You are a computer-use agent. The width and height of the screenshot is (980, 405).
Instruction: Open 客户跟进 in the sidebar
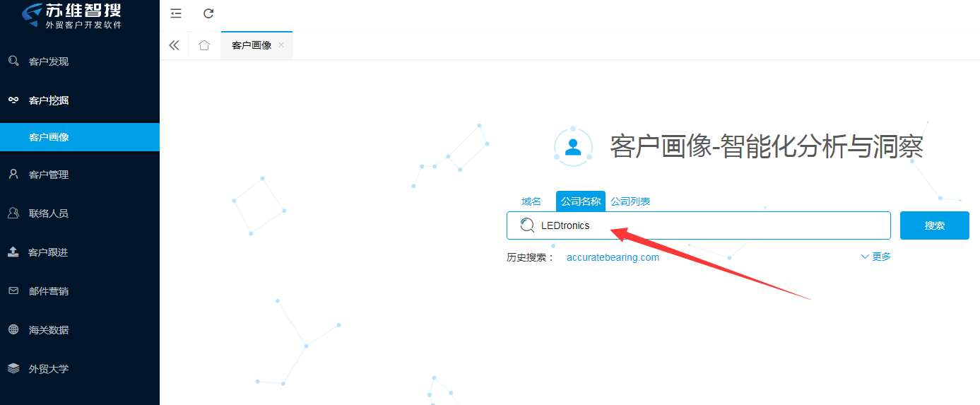[x=48, y=252]
